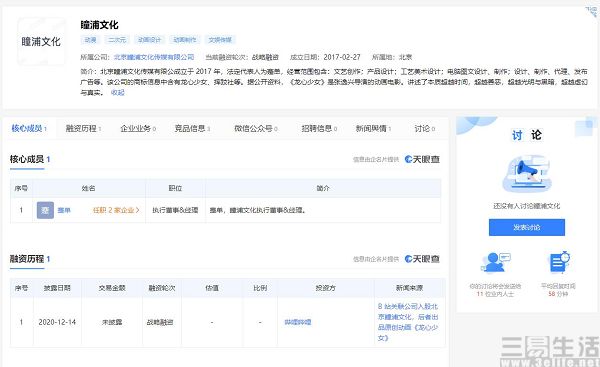This screenshot has height=367, width=600.
Task: Click the 讨论 heading in right panel
Action: click(527, 135)
